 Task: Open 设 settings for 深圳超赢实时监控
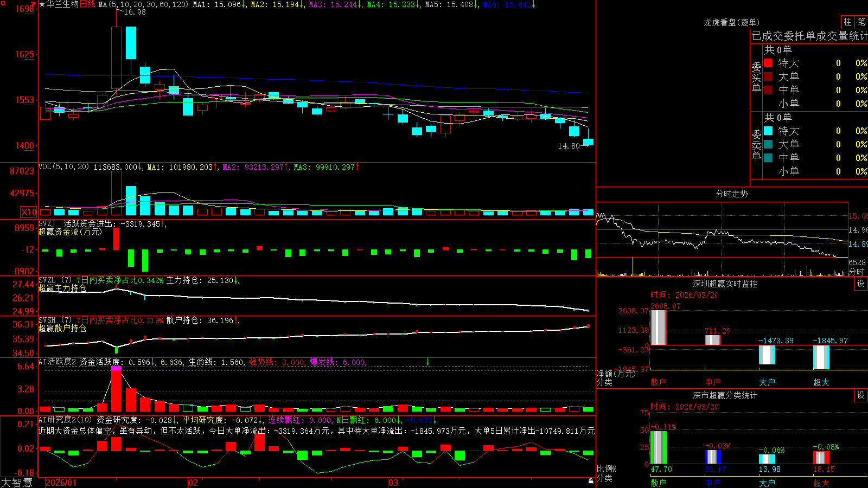click(x=861, y=284)
